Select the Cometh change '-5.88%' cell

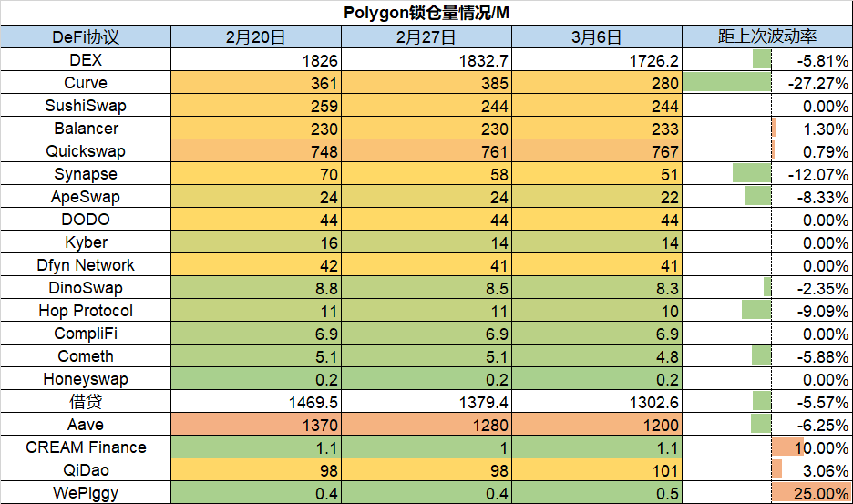tap(767, 356)
